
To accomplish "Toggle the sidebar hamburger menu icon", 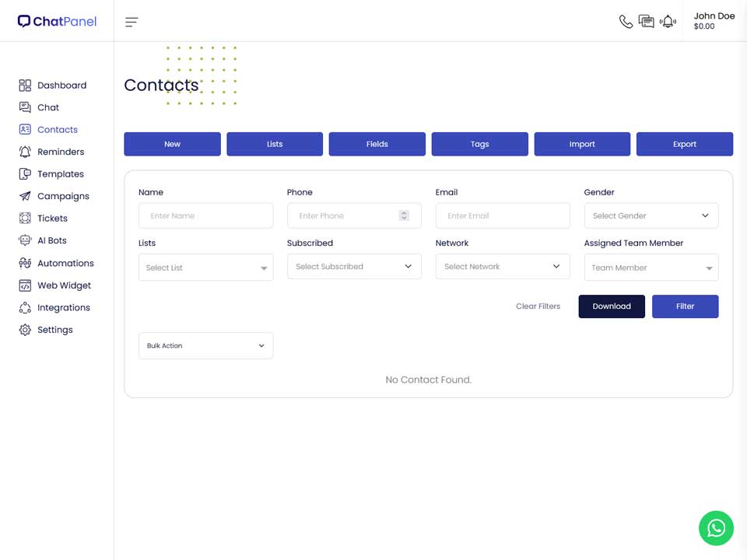I will 132,22.
